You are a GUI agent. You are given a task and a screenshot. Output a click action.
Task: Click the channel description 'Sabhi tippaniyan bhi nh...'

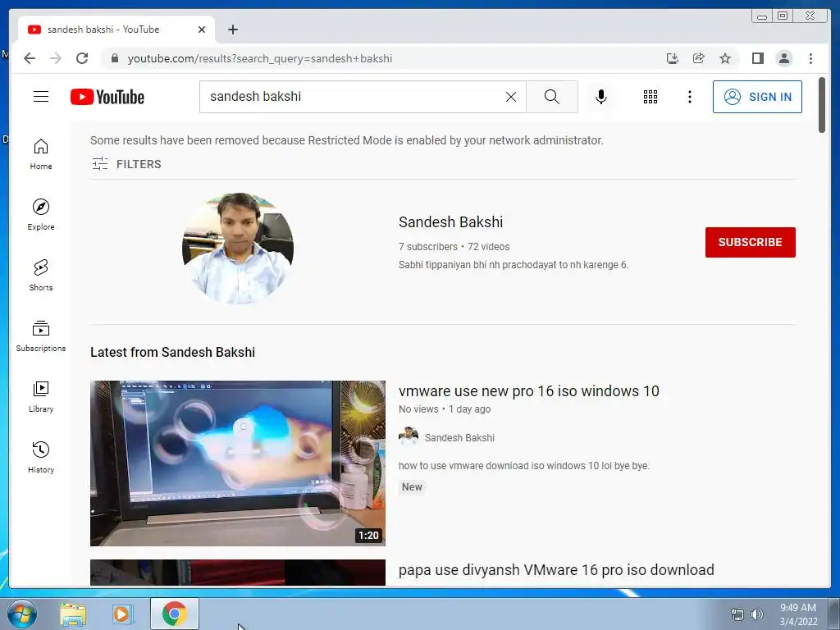514,265
